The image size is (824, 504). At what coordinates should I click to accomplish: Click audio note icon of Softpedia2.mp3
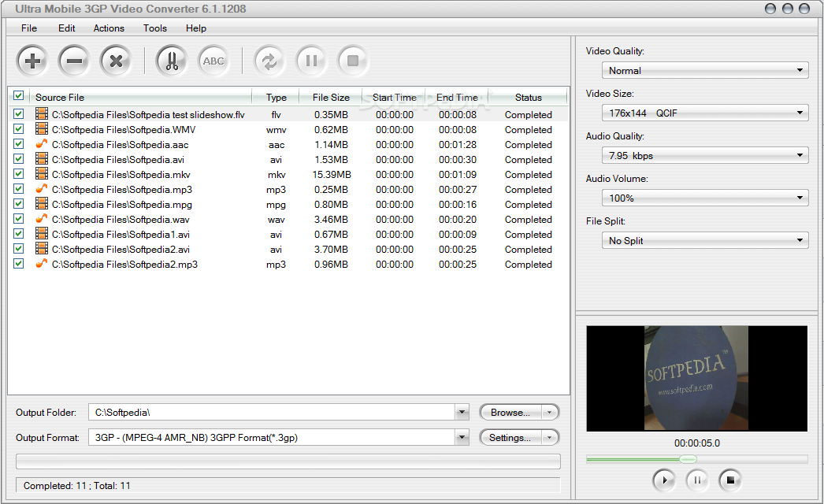pos(42,263)
